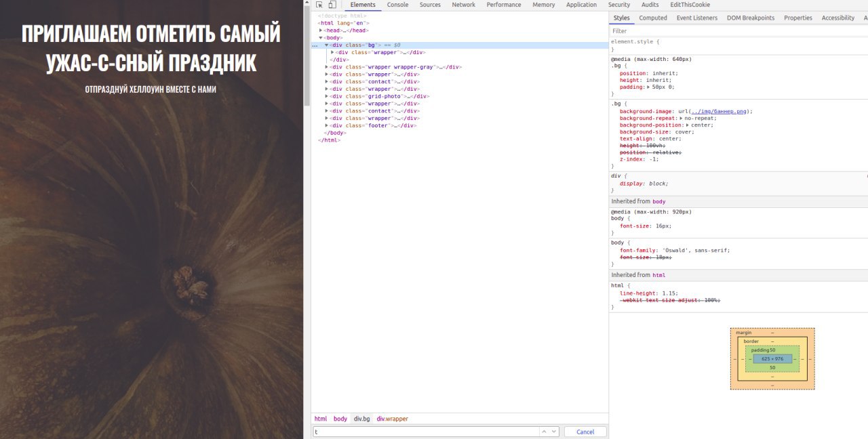Click the html link after Inherited from
The width and height of the screenshot is (868, 439).
[x=658, y=275]
